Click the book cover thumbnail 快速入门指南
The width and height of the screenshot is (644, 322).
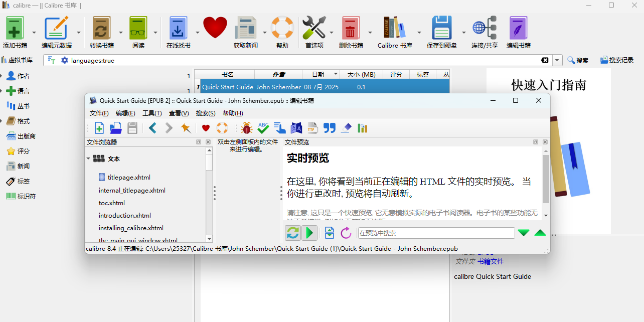coord(548,151)
